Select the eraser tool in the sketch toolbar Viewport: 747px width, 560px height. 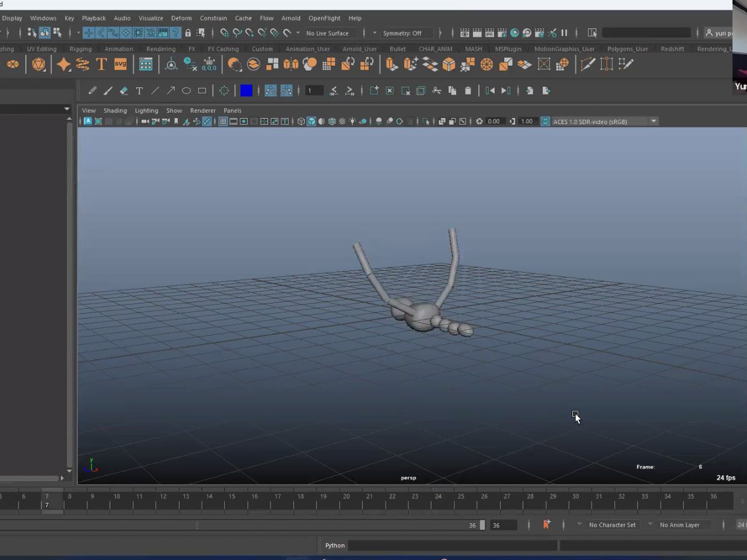pos(123,91)
